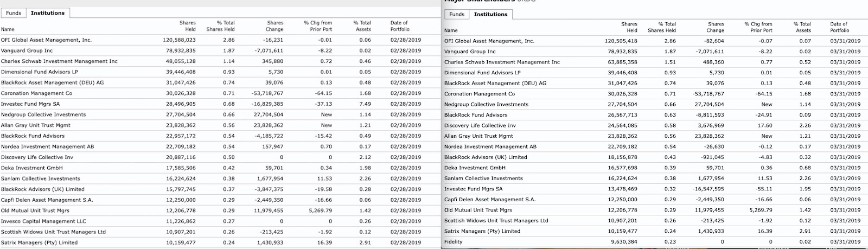Select Fidelity row in right table
868x249 pixels.
click(x=454, y=241)
